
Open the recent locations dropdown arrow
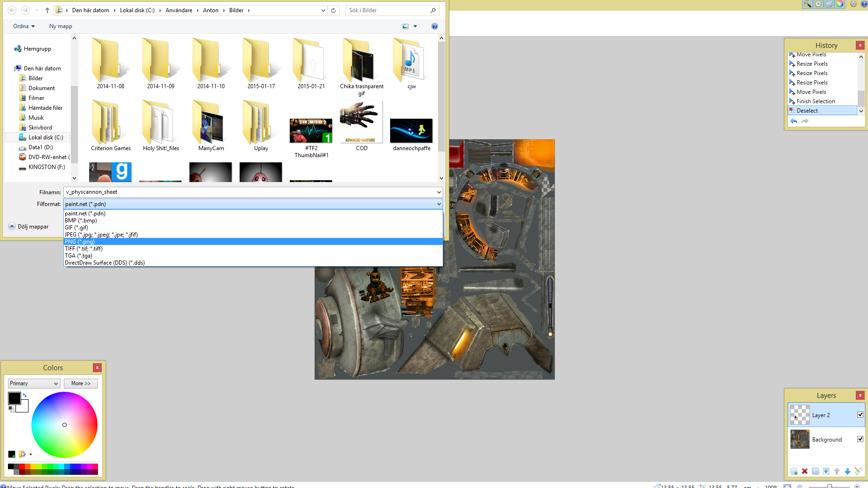coord(37,10)
